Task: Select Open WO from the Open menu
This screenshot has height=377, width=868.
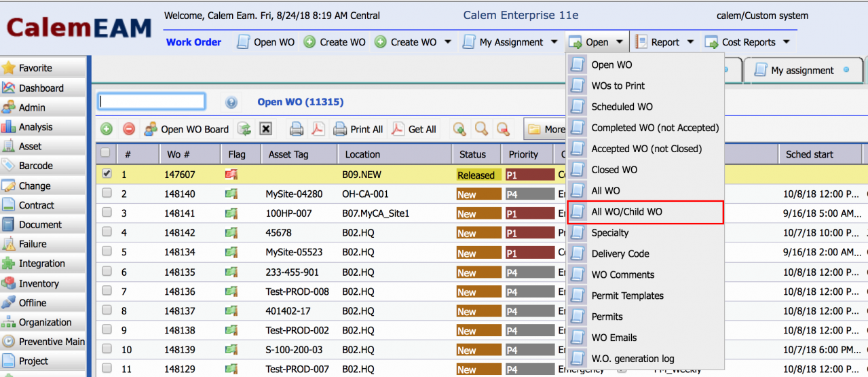Action: tap(645, 65)
